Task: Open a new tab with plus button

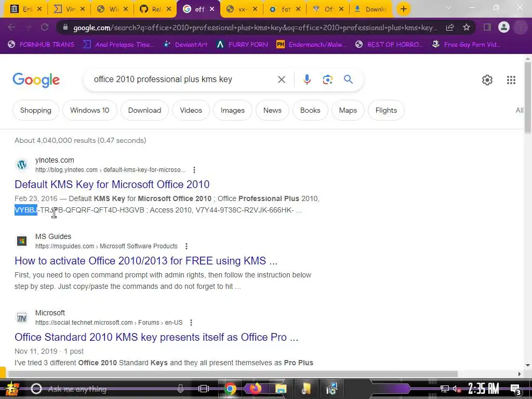Action: point(403,9)
